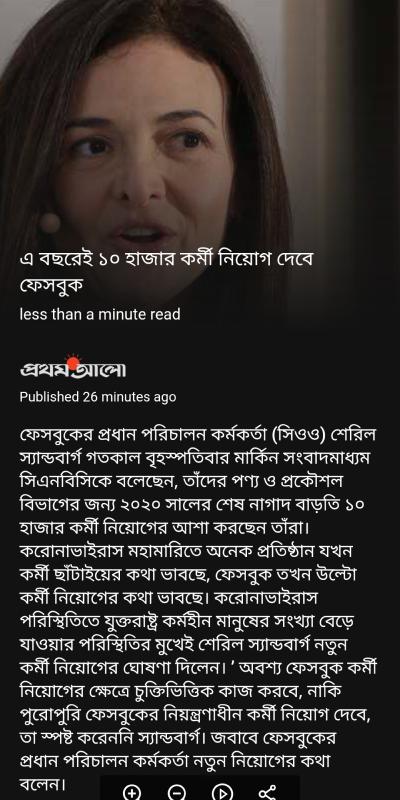The image size is (400, 800).
Task: Share the article via share icon
Action: click(267, 792)
